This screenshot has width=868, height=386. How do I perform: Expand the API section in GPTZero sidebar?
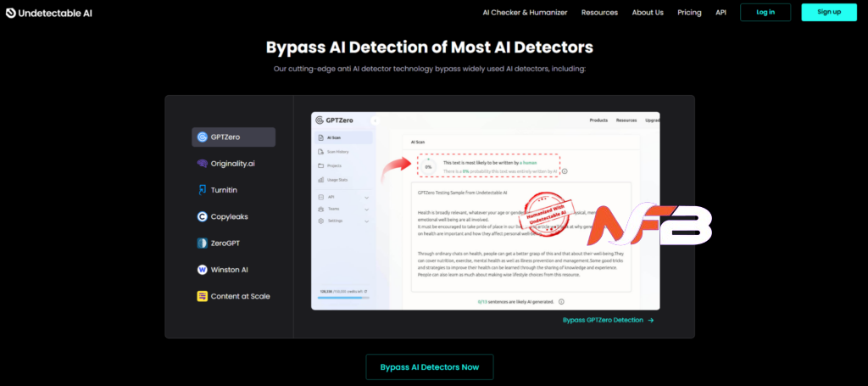[366, 197]
